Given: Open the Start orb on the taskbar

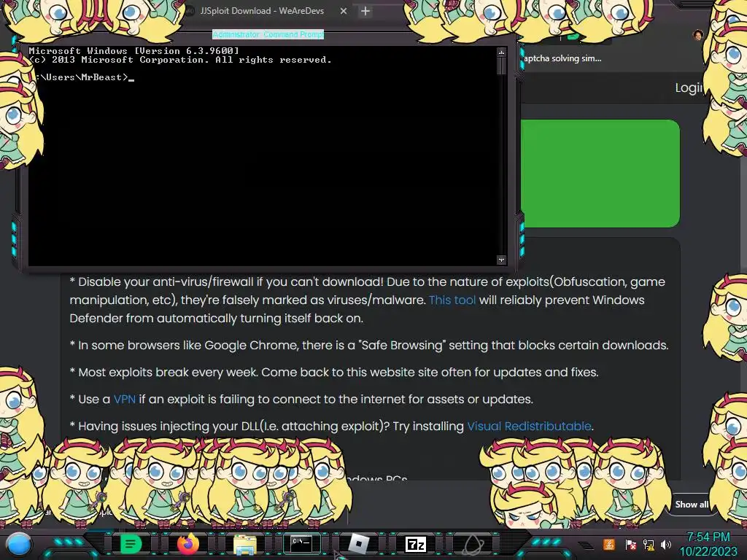Looking at the screenshot, I should 19,544.
